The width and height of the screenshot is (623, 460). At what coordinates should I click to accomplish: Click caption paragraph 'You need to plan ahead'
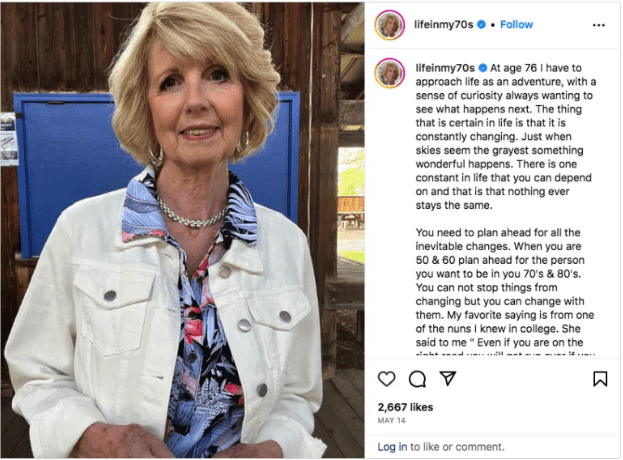505,287
